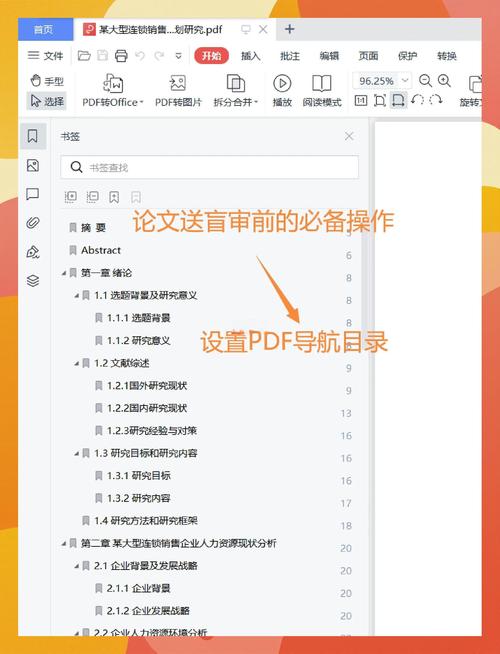Open the bookmark sidebar panel icon
The image size is (500, 654).
click(x=33, y=136)
